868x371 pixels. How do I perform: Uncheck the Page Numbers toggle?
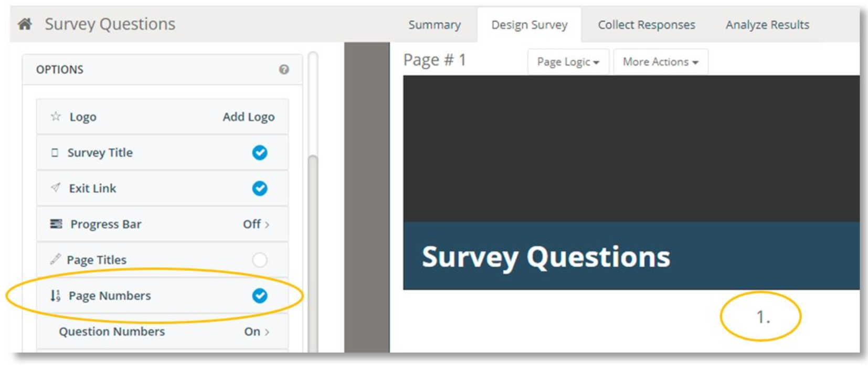tap(259, 296)
